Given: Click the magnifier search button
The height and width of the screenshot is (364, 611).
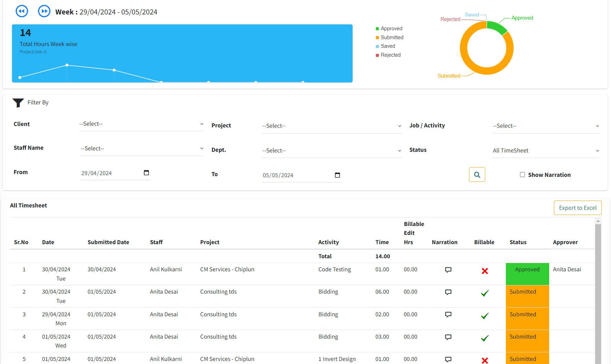Looking at the screenshot, I should pos(477,174).
